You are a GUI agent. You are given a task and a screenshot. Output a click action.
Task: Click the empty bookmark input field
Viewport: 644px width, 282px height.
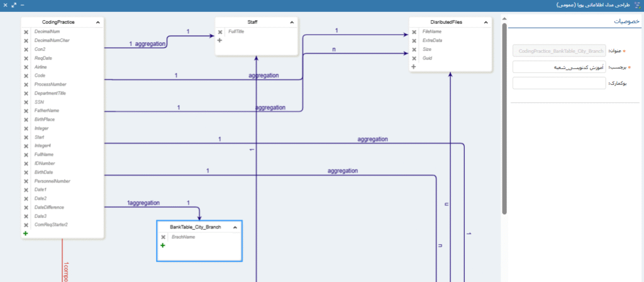[x=558, y=83]
